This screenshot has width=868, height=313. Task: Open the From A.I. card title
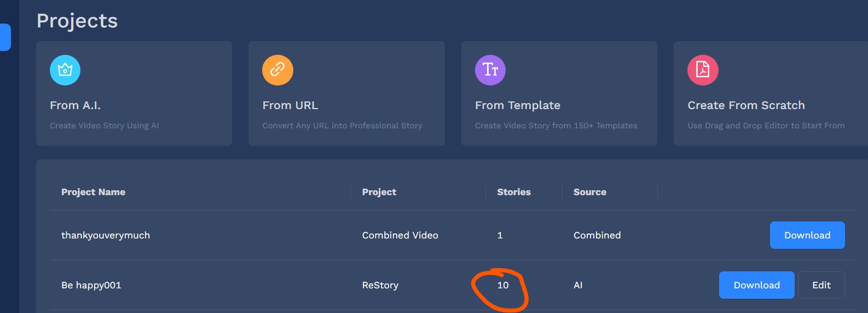click(x=75, y=105)
